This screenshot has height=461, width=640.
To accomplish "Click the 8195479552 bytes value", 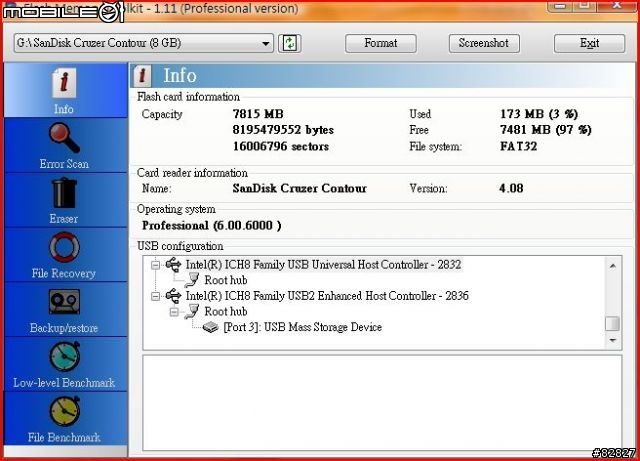I will click(283, 130).
